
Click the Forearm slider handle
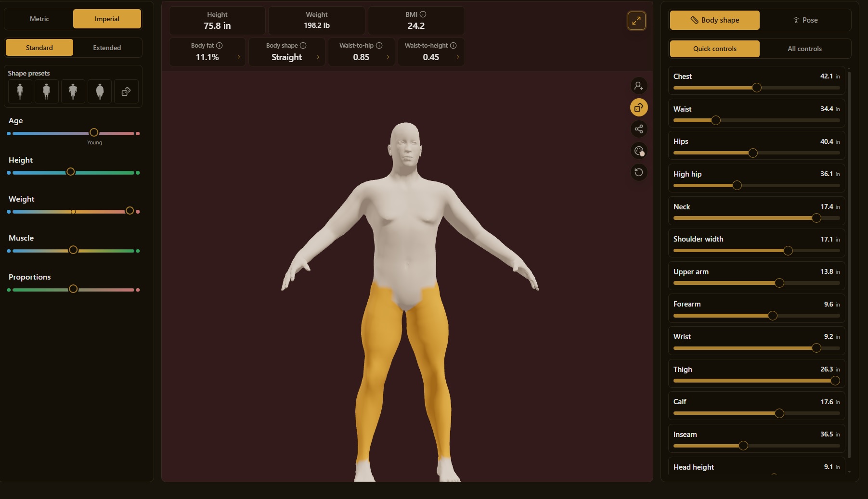coord(773,316)
